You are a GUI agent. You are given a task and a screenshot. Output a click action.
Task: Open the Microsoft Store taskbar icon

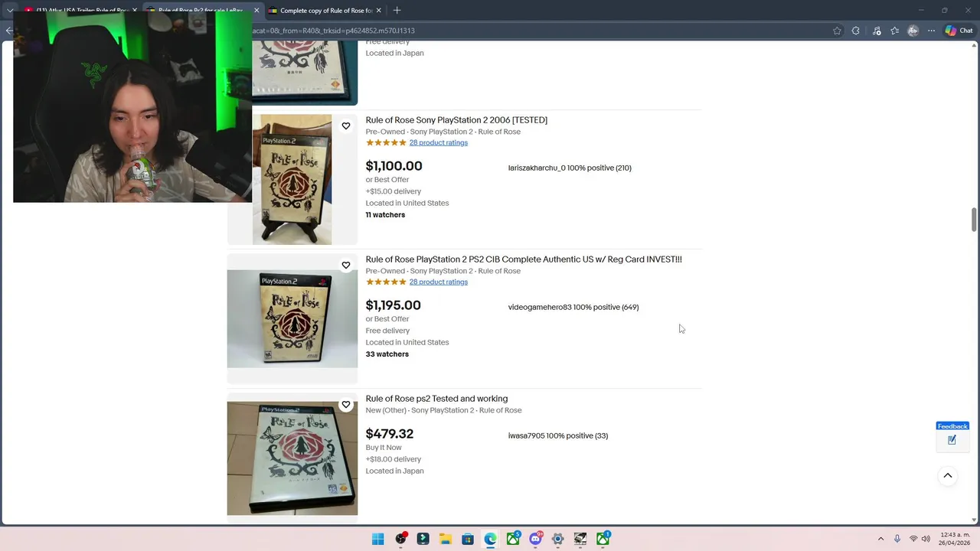pos(468,539)
